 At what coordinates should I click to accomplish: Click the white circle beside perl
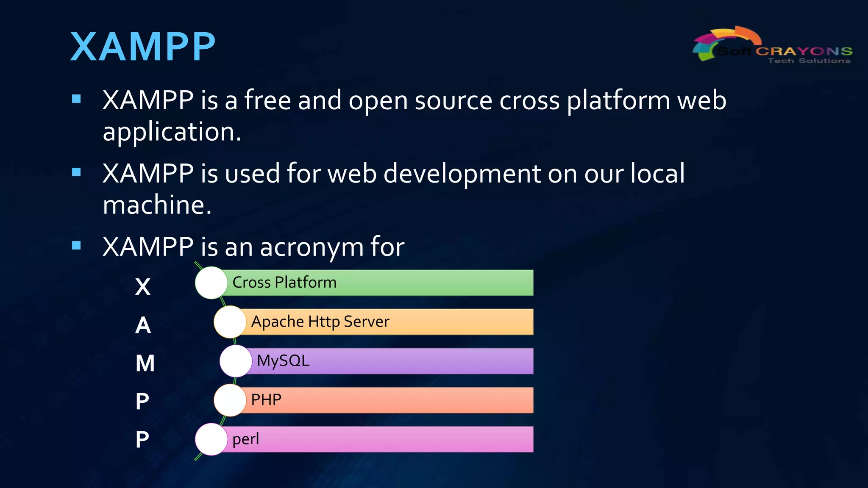coord(211,439)
